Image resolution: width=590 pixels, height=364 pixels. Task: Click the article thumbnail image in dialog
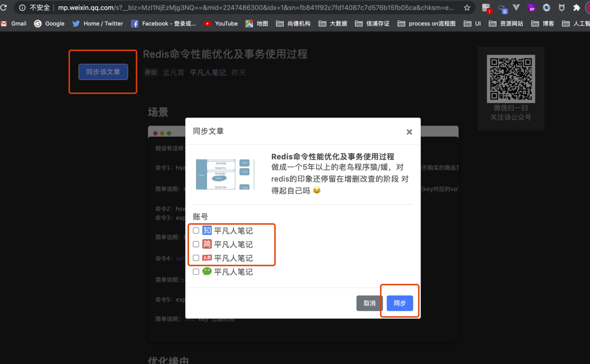pyautogui.click(x=225, y=174)
